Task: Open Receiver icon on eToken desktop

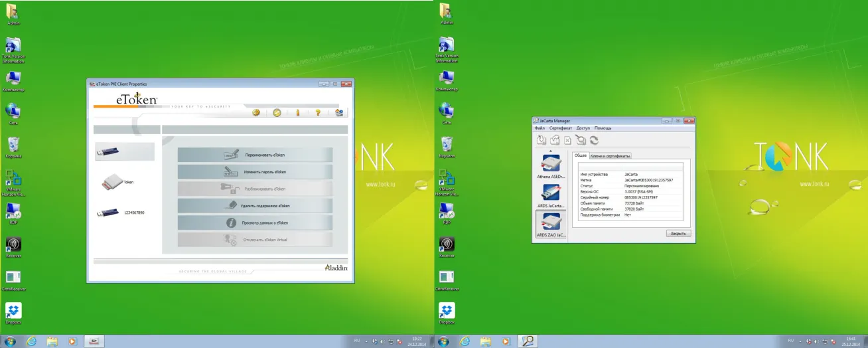Action: 13,247
